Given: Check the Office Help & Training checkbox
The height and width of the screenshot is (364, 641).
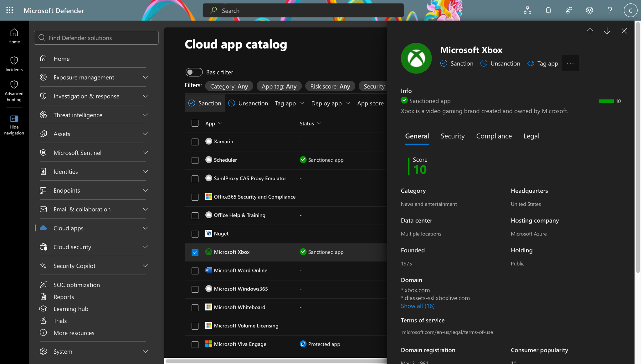Looking at the screenshot, I should [x=195, y=215].
